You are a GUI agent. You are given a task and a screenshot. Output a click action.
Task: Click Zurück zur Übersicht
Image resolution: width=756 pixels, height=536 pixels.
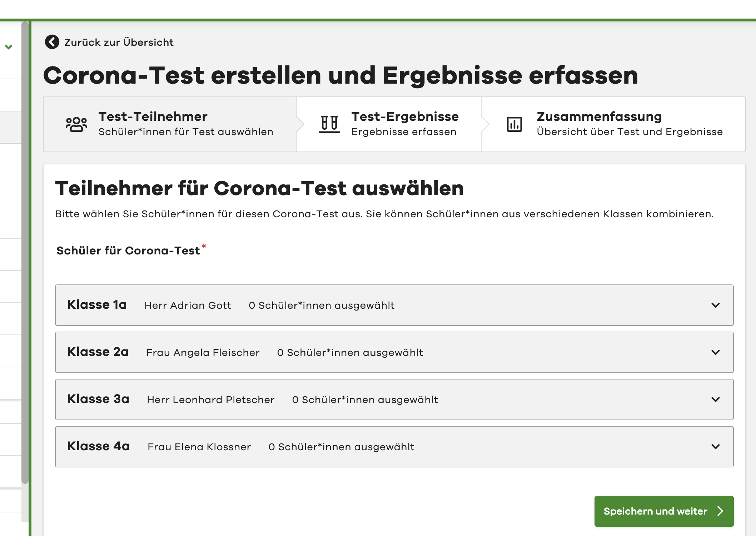coord(118,42)
